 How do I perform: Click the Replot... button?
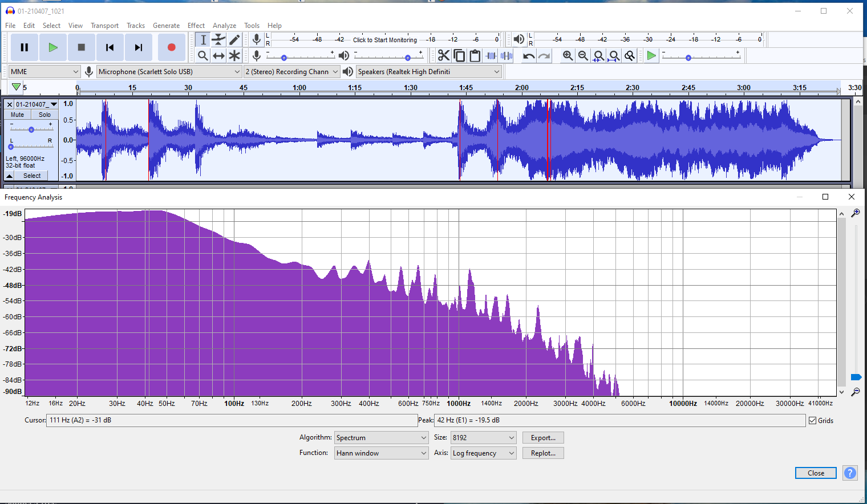tap(543, 453)
